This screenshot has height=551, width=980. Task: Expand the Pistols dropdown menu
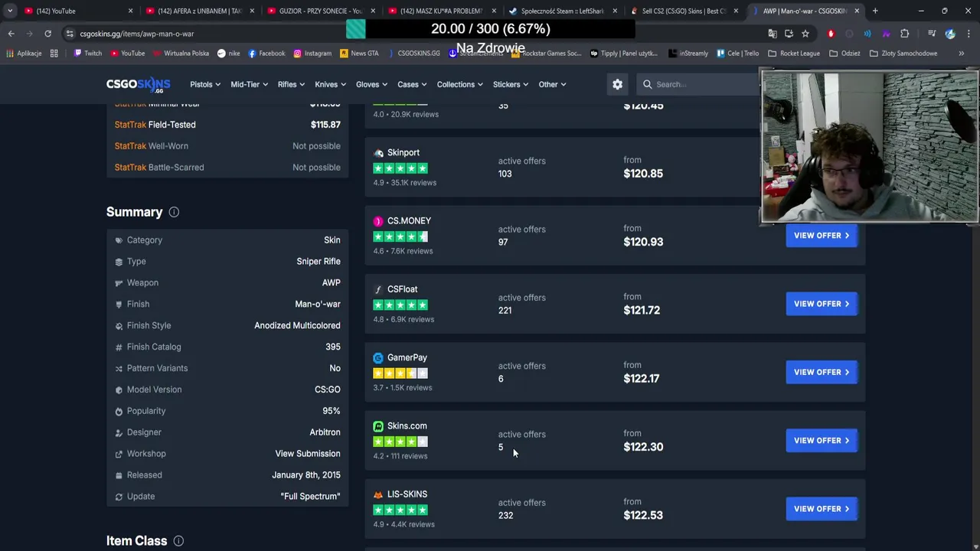(x=205, y=84)
